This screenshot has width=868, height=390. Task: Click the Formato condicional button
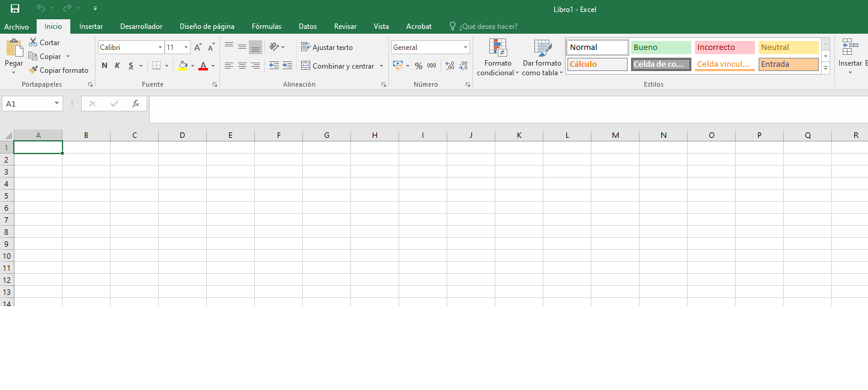click(497, 58)
